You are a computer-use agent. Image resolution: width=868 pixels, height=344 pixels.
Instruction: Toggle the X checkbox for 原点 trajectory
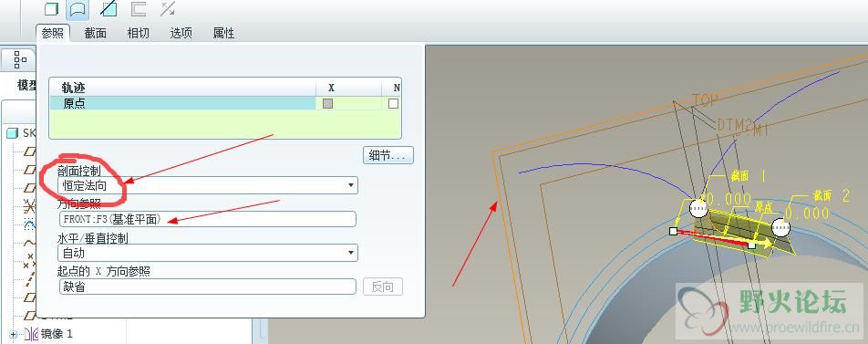coord(327,104)
